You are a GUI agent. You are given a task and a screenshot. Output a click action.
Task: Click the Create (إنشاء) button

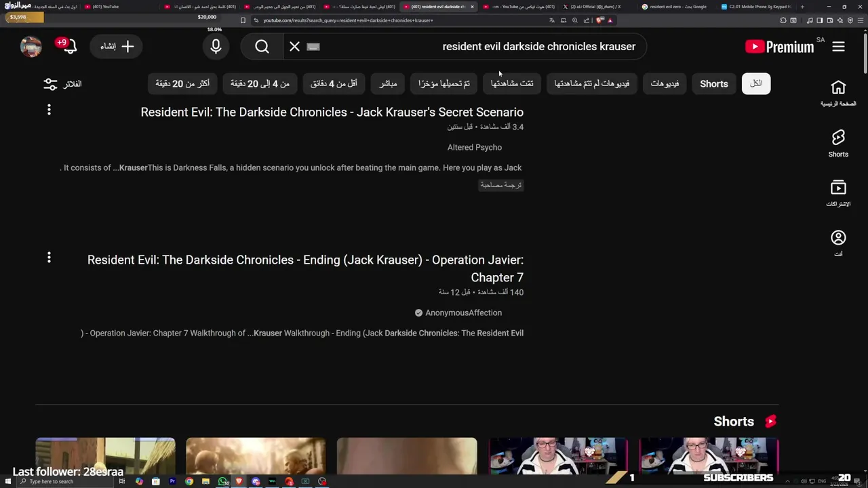(x=117, y=47)
